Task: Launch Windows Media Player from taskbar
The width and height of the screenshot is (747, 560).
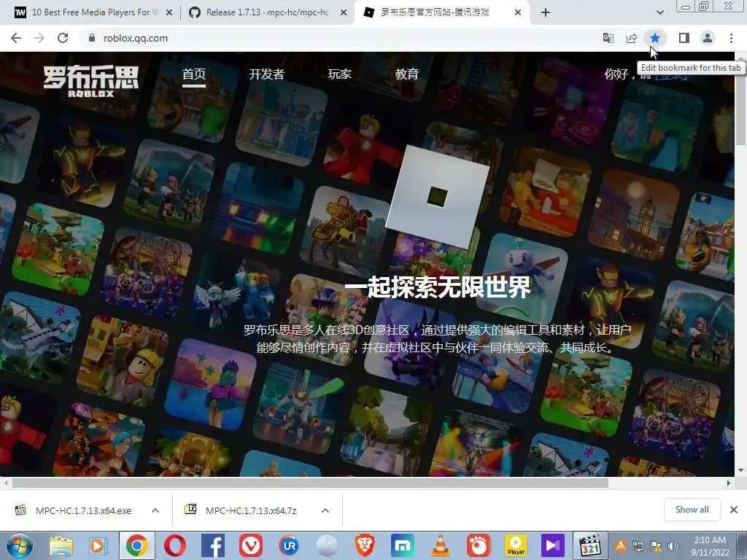Action: click(x=98, y=545)
